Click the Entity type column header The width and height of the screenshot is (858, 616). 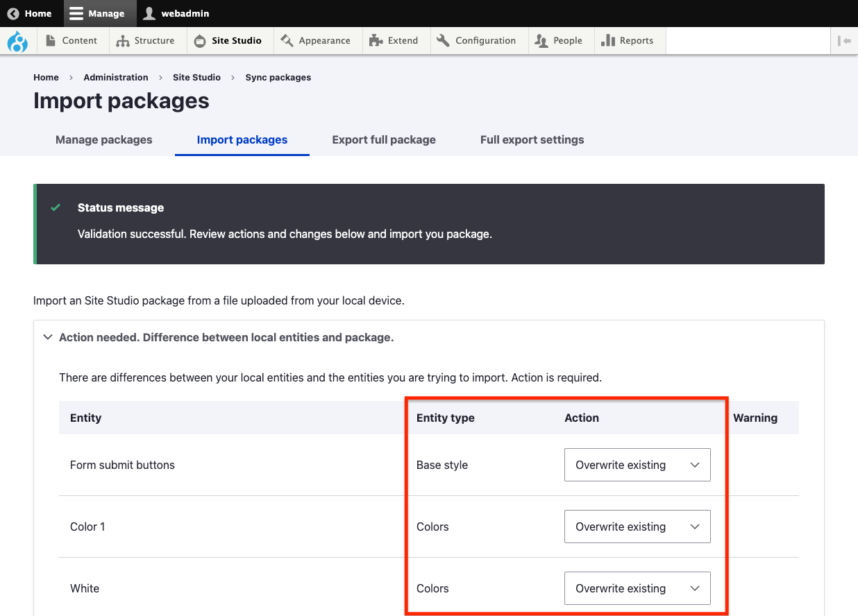coord(446,418)
